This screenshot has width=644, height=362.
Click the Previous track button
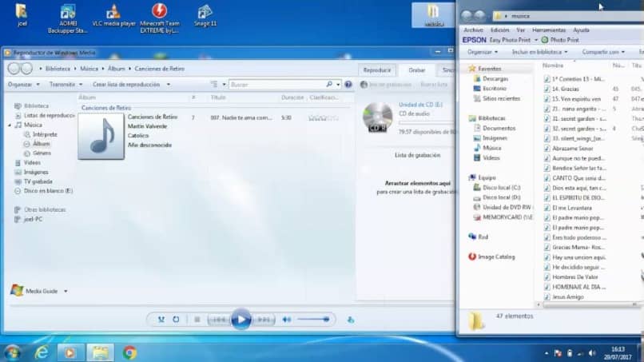click(x=218, y=320)
